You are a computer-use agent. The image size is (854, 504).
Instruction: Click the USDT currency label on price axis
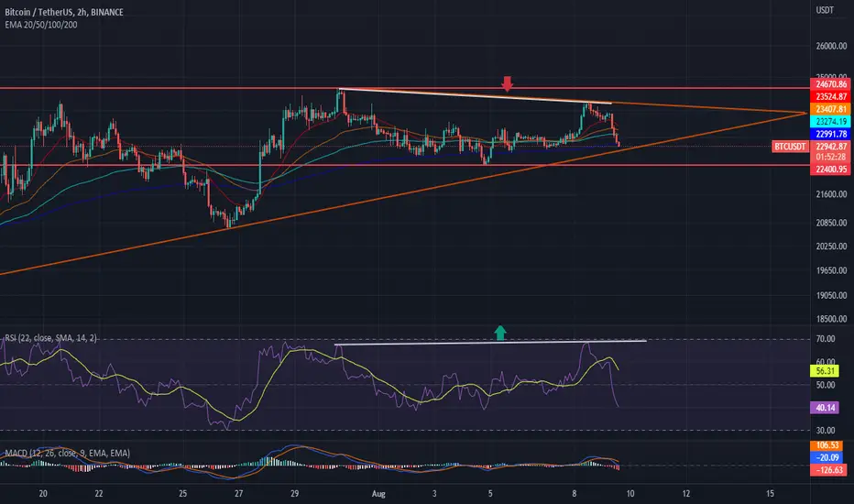[x=825, y=10]
